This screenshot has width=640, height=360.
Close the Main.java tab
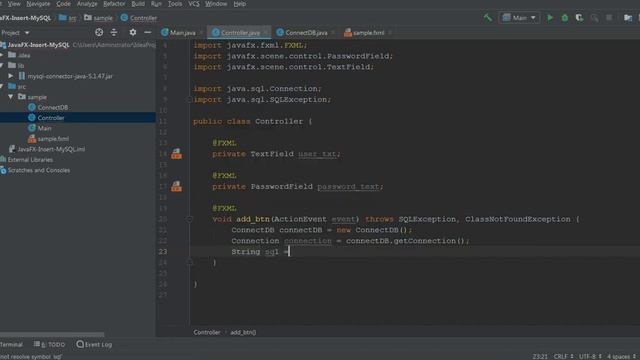tap(202, 33)
